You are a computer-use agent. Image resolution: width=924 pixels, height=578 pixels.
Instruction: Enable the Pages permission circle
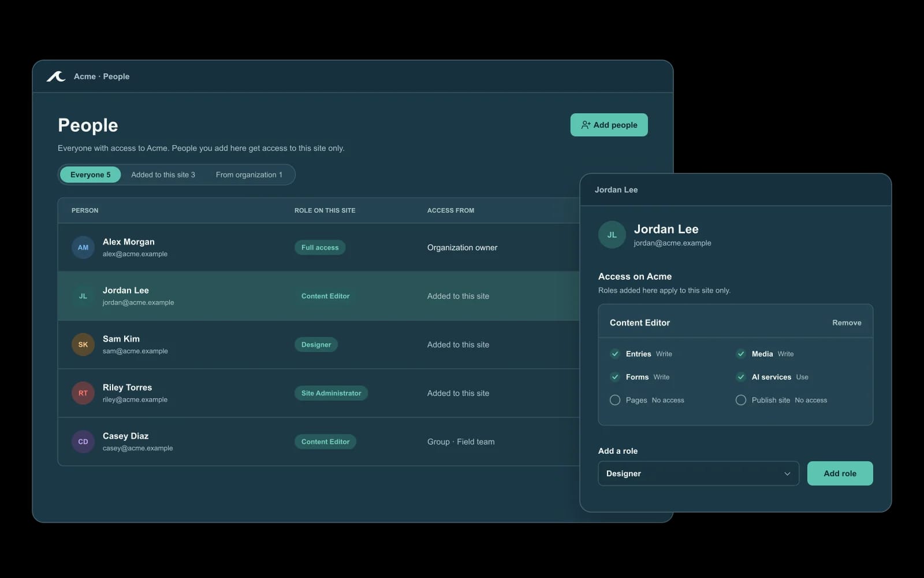[x=615, y=400]
